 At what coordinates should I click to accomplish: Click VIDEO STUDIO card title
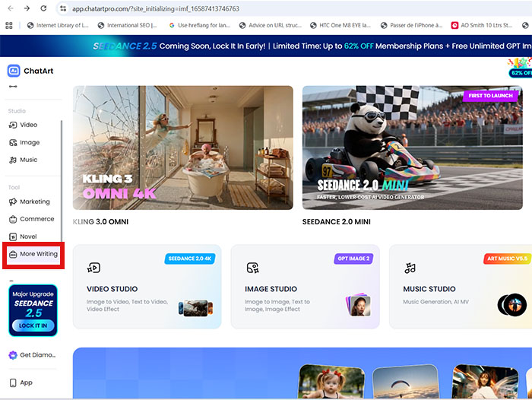click(112, 289)
